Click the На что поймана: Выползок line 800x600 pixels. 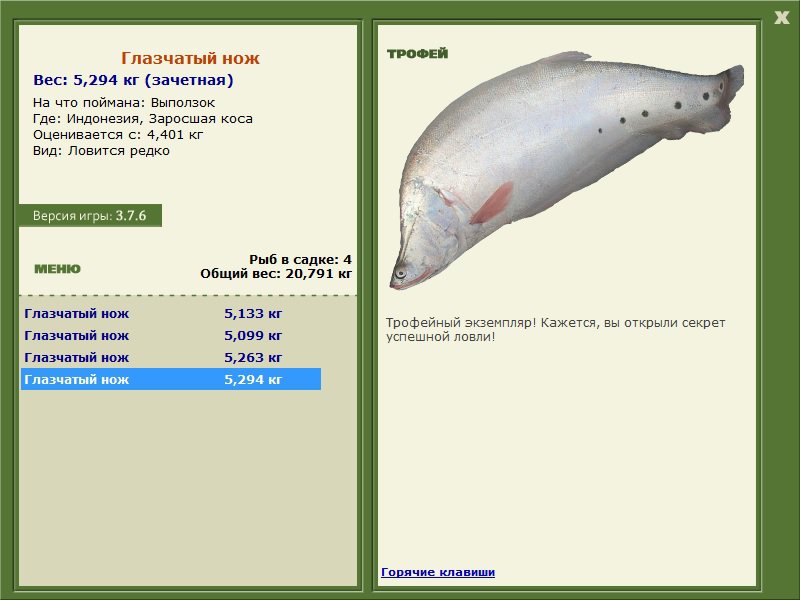click(124, 103)
